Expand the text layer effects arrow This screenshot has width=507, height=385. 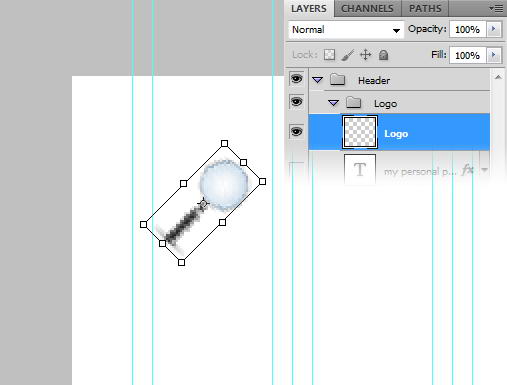(x=484, y=170)
